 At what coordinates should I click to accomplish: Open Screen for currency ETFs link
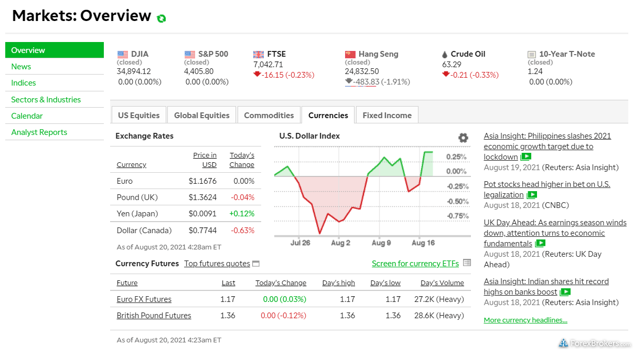[415, 263]
